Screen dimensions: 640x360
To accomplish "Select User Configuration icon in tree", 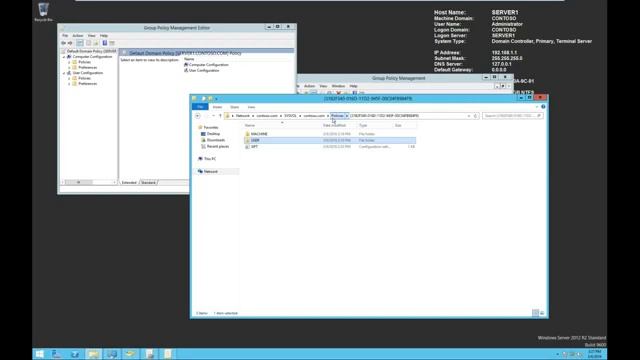I will pyautogui.click(x=69, y=73).
